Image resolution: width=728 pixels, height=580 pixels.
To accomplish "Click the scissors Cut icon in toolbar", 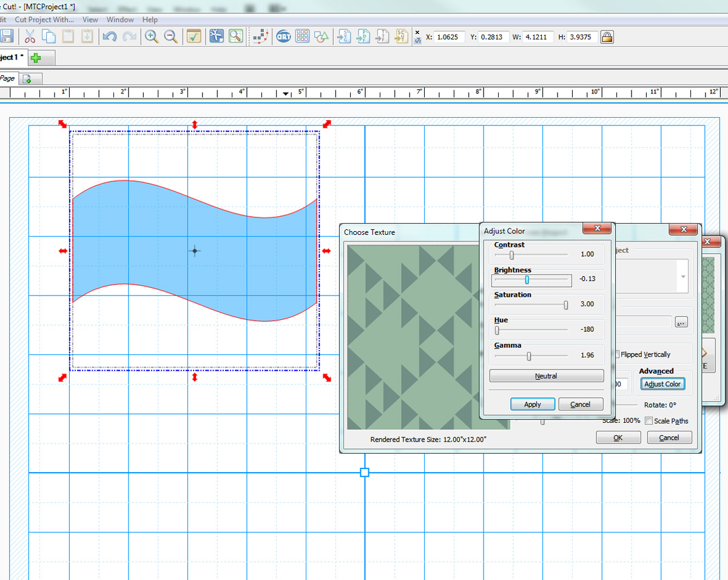I will 30,36.
